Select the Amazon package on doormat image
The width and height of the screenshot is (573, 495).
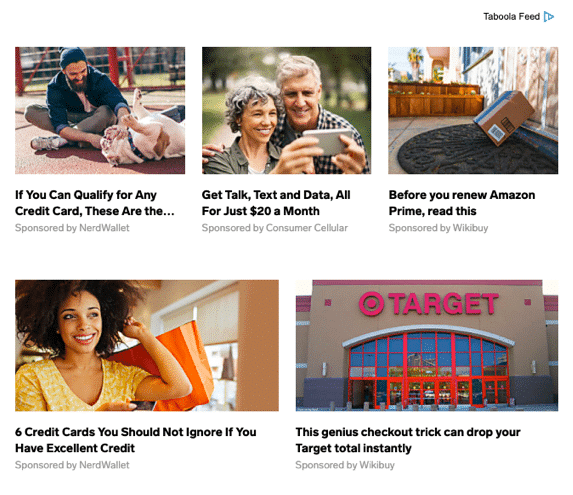pyautogui.click(x=473, y=110)
